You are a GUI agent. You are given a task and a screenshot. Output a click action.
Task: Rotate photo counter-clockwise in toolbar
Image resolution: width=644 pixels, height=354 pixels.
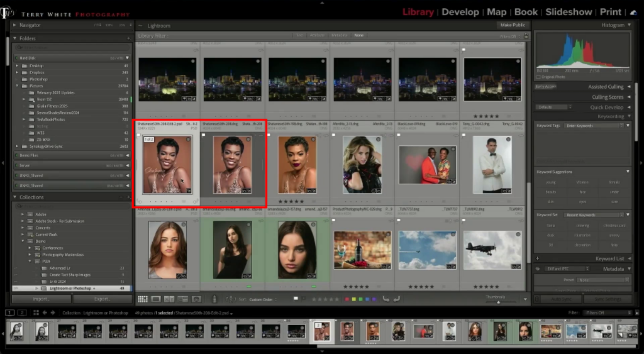click(386, 299)
